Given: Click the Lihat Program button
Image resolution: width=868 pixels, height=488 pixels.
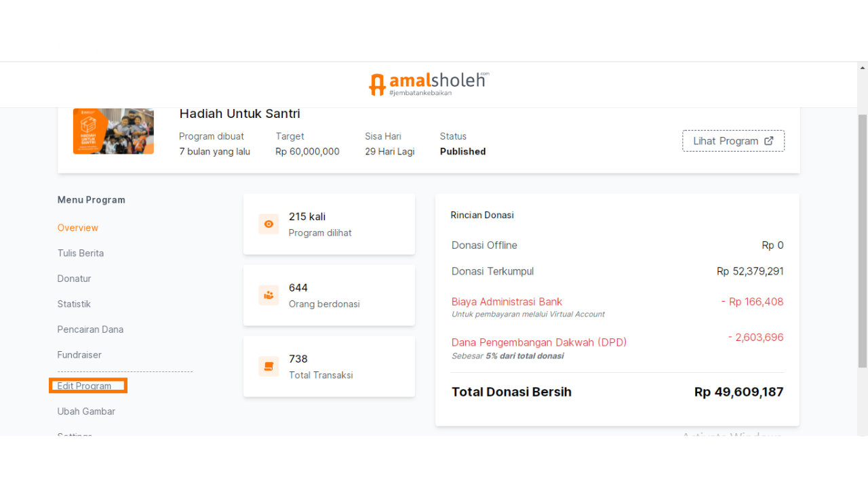Looking at the screenshot, I should (733, 140).
